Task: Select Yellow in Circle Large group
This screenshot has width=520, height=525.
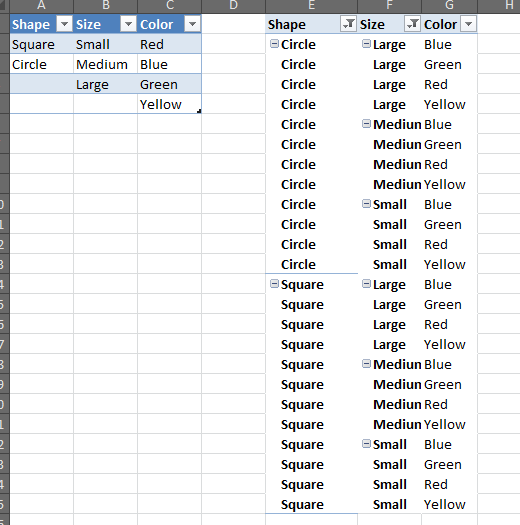Action: click(x=449, y=104)
